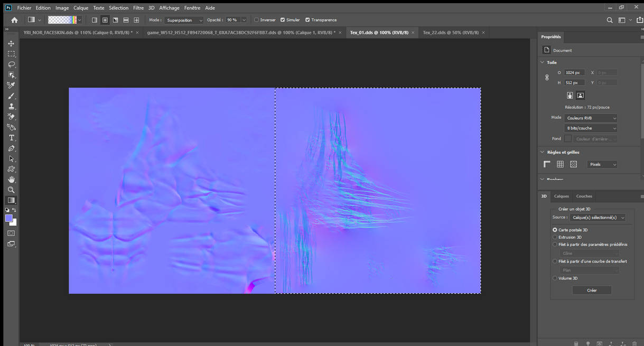
Task: Select the Path Selection tool
Action: pyautogui.click(x=11, y=158)
